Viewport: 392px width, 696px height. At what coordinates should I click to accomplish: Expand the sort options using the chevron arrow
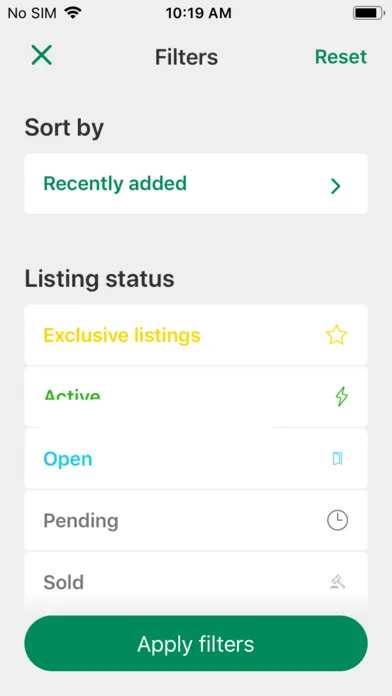336,186
